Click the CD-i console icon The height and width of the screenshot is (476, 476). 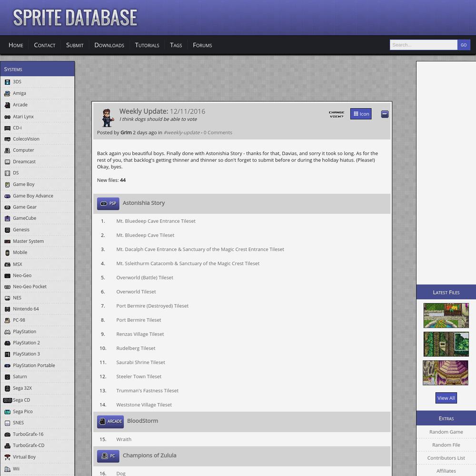point(7,128)
